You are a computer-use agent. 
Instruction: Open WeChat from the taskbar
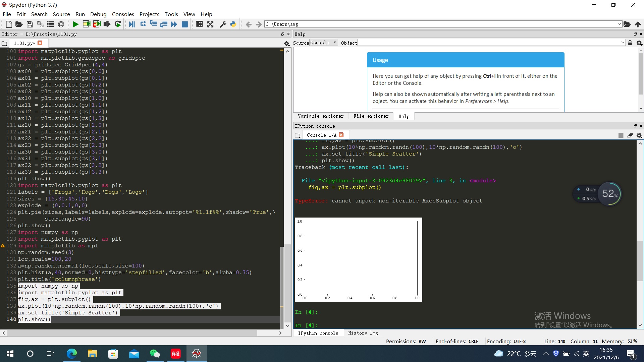pyautogui.click(x=155, y=354)
